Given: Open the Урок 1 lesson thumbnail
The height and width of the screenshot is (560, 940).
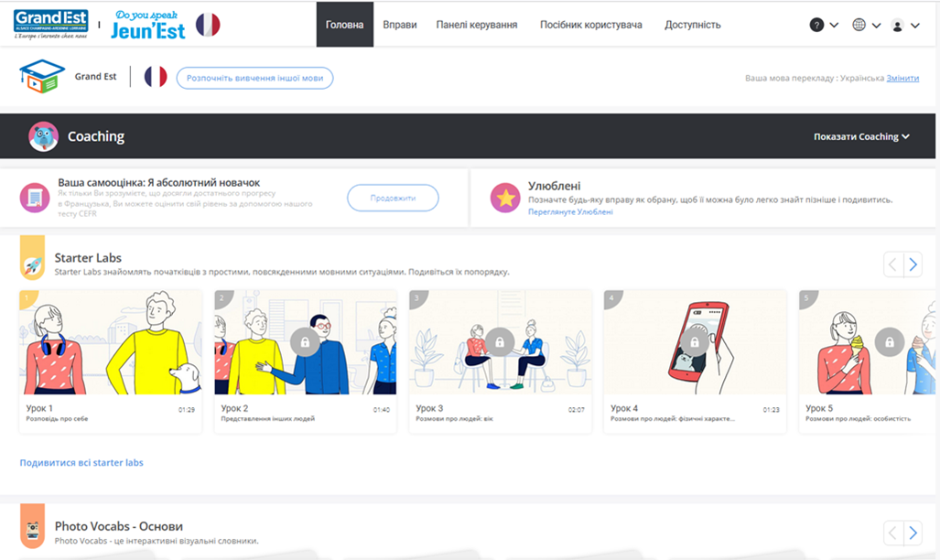Looking at the screenshot, I should (111, 343).
